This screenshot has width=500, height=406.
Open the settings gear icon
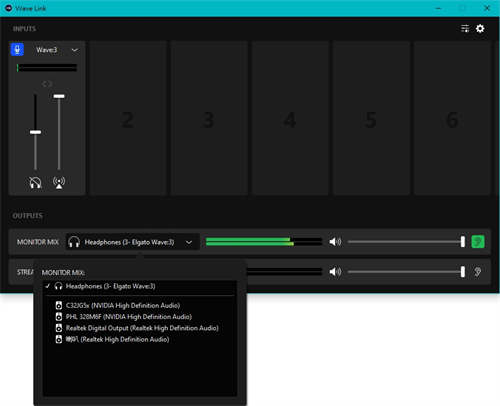point(480,29)
